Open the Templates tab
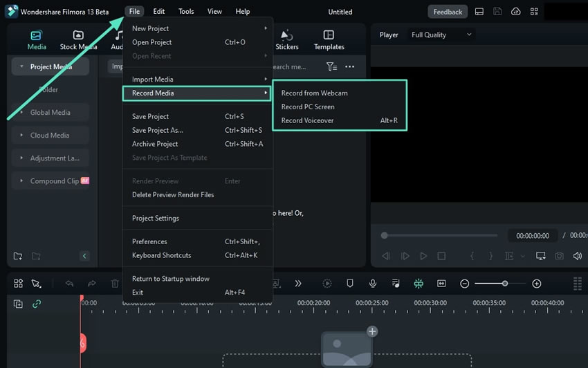The width and height of the screenshot is (588, 368). [x=329, y=40]
